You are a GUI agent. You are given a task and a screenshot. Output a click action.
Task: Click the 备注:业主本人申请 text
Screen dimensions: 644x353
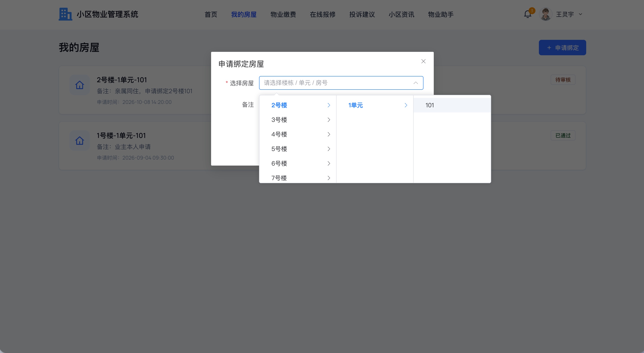124,147
